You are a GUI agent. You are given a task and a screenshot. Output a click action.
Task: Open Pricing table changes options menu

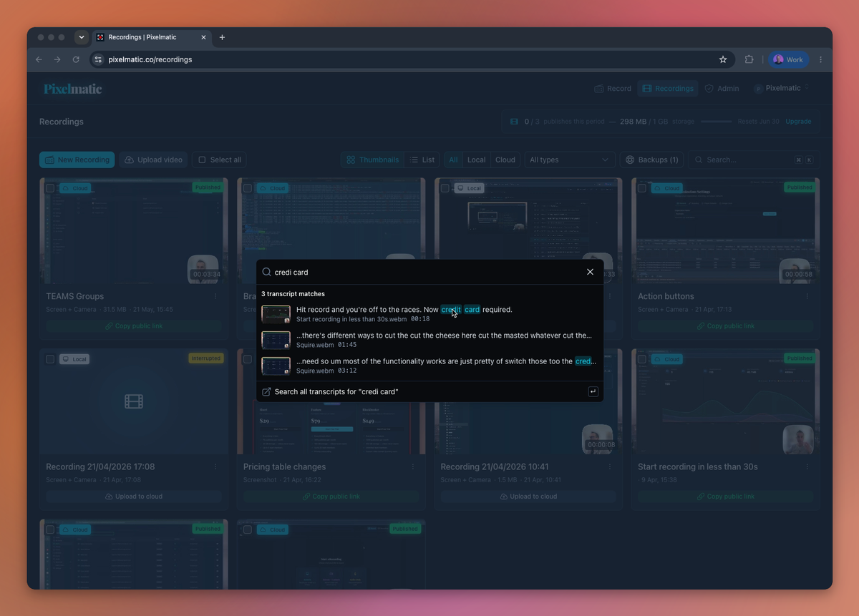click(x=412, y=466)
